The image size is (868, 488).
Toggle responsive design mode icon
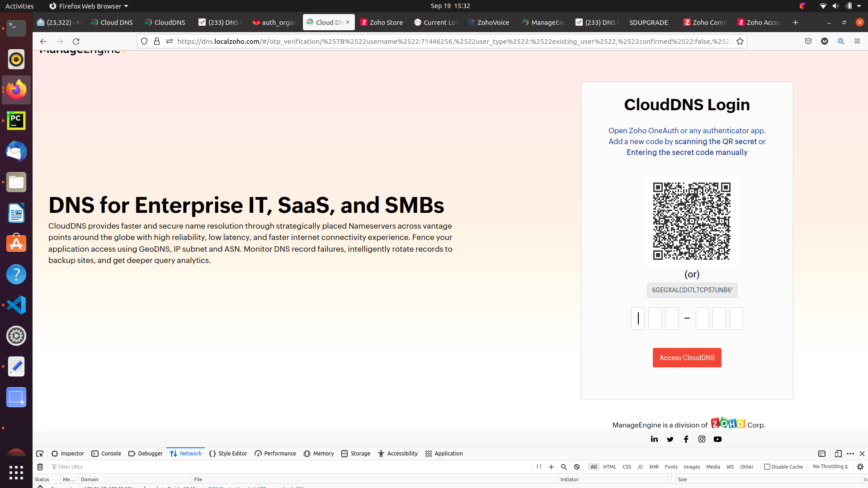(x=838, y=454)
